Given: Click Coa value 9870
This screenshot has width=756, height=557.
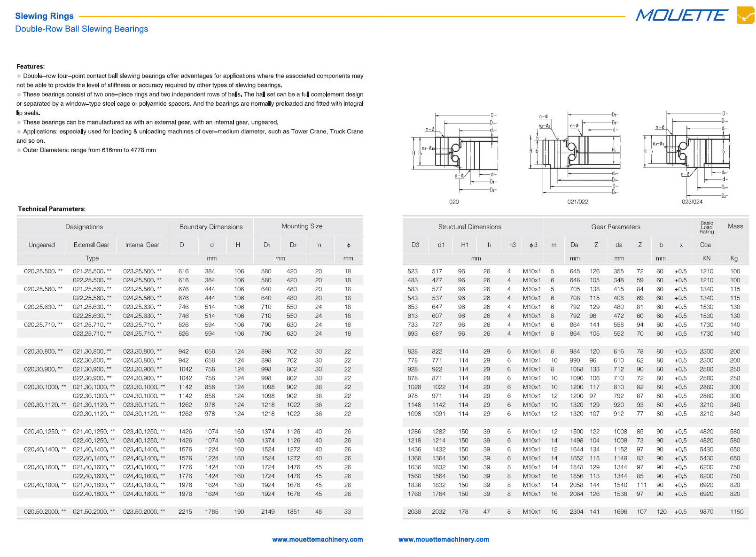Looking at the screenshot, I should click(x=706, y=512).
